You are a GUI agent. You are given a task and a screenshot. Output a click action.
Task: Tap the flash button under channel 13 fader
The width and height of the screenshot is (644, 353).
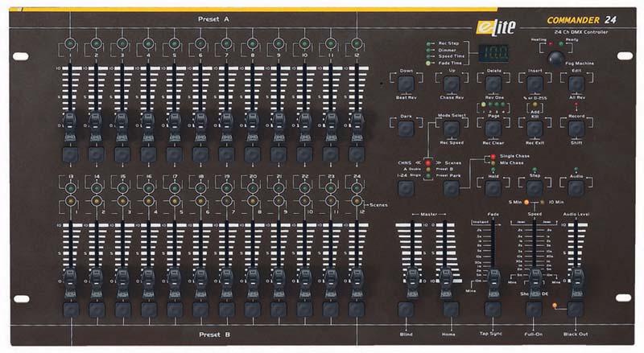pos(71,310)
